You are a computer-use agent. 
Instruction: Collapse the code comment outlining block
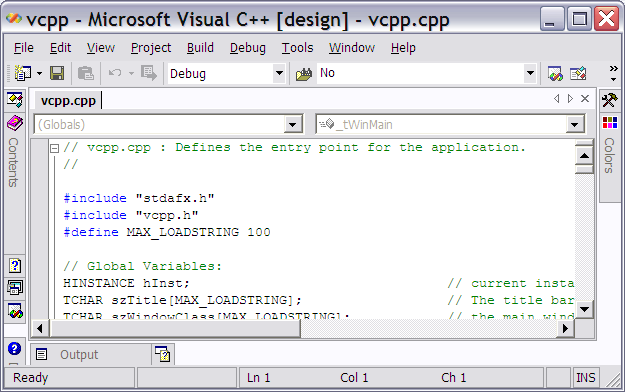55,148
